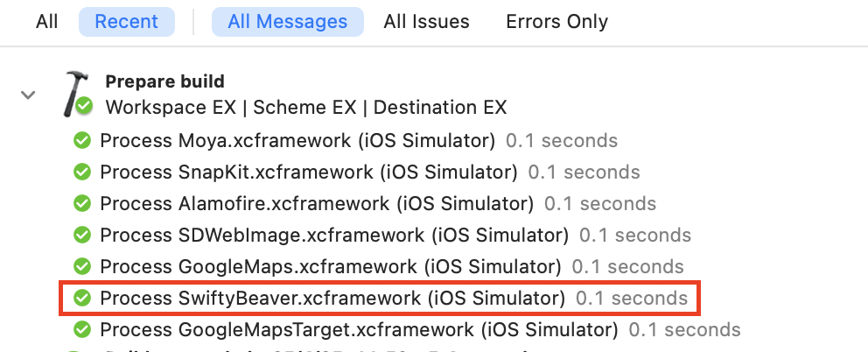Select Process SwiftyBeaver.xcframework log entry
868x352 pixels.
(381, 299)
